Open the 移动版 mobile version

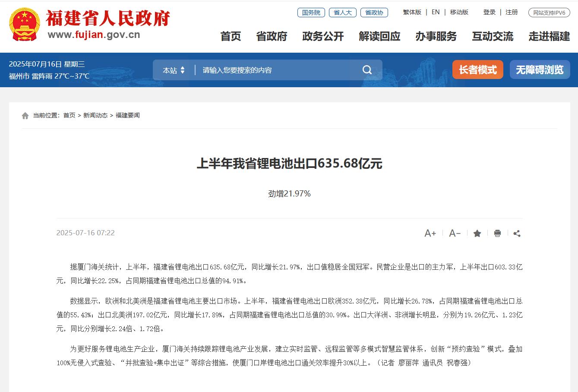pyautogui.click(x=459, y=12)
